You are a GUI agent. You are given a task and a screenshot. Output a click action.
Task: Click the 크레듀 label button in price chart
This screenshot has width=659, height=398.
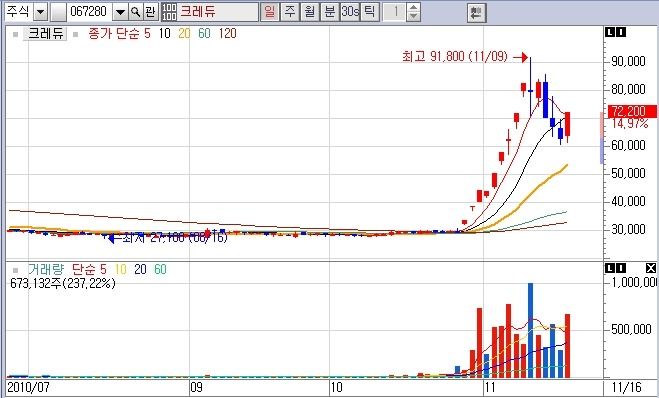coord(45,34)
